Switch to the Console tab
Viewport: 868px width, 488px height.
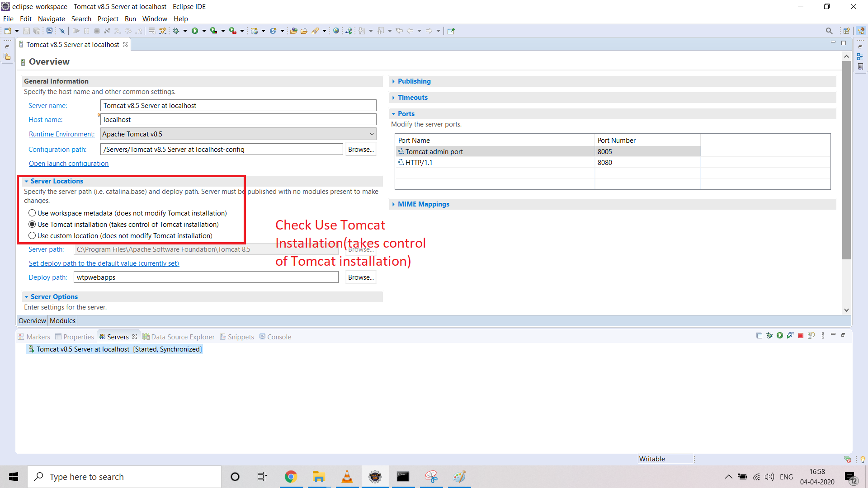coord(275,337)
